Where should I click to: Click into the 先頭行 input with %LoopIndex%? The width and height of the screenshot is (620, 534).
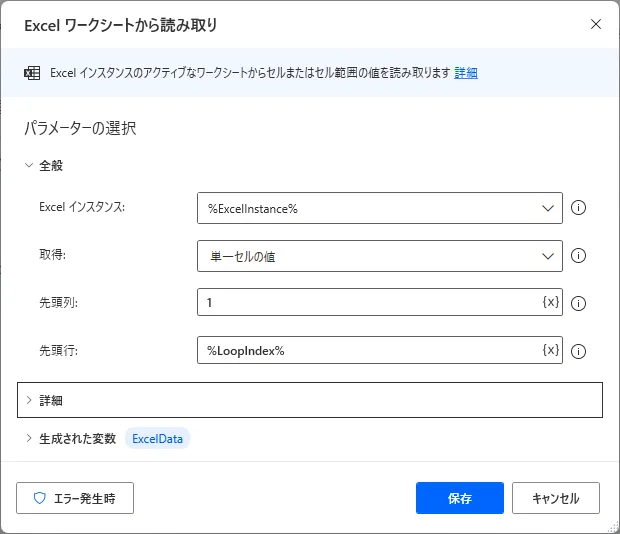click(365, 350)
